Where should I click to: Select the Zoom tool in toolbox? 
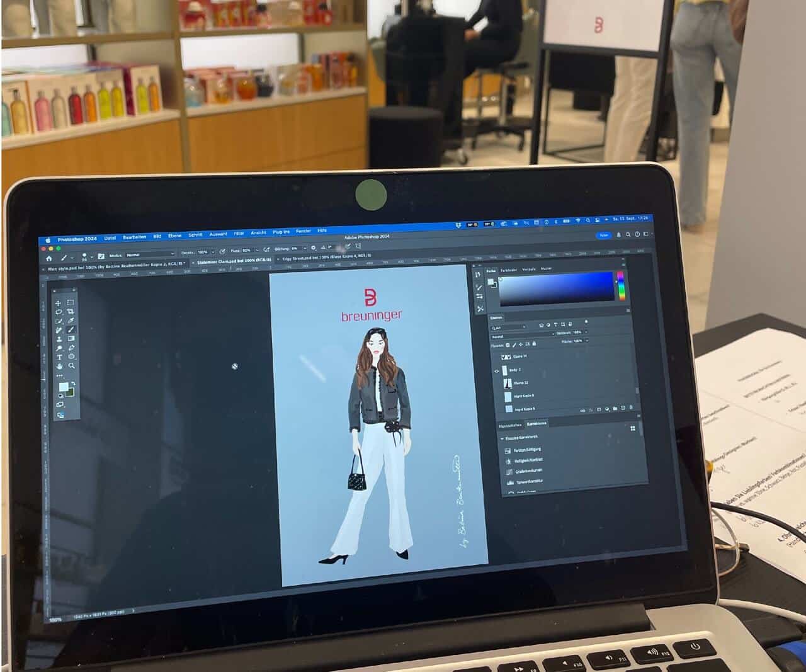point(72,366)
